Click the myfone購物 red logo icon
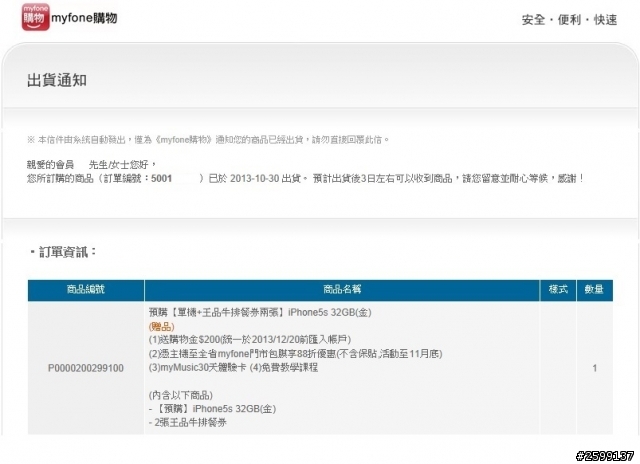This screenshot has width=640, height=464. (36, 17)
